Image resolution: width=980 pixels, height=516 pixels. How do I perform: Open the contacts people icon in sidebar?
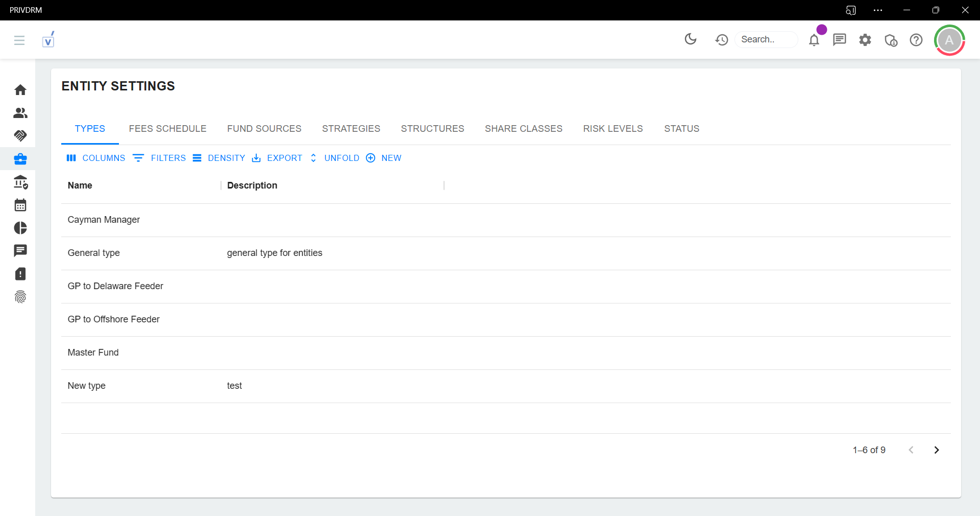click(x=20, y=113)
